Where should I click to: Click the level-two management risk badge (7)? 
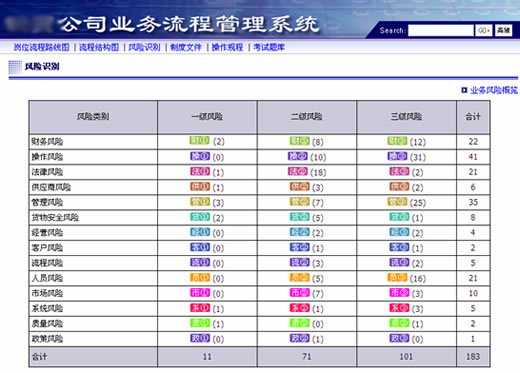(300, 201)
